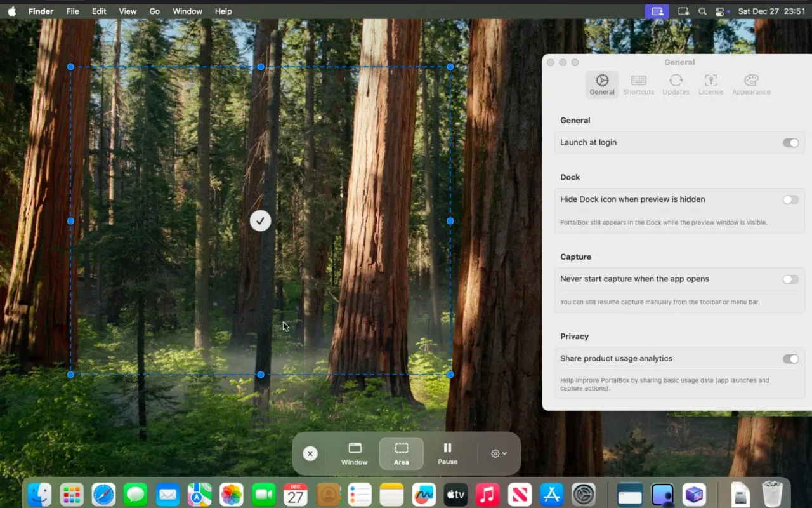Open Photos from the Dock
This screenshot has width=812, height=508.
point(232,494)
